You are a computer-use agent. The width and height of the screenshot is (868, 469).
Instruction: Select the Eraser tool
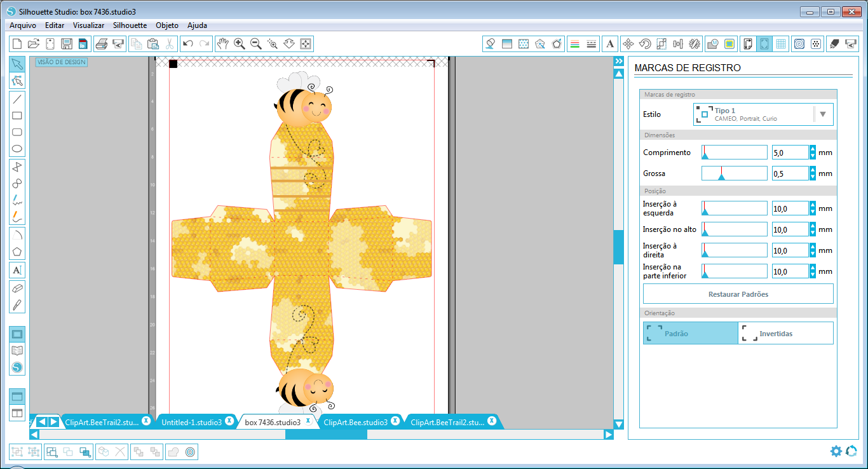pos(17,288)
